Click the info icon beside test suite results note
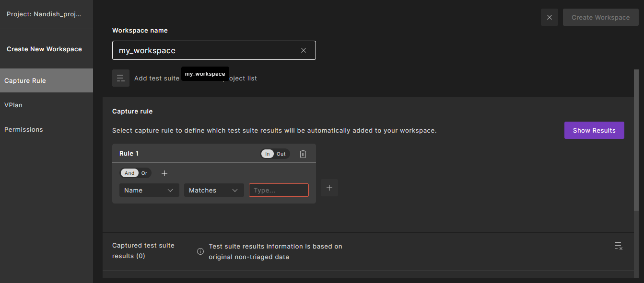Viewport: 644px width, 283px height. (x=200, y=251)
